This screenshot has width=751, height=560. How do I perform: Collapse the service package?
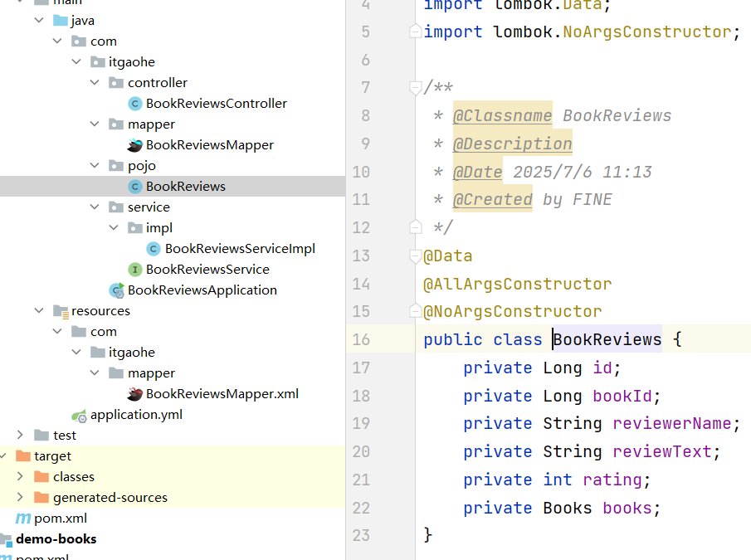tap(95, 207)
